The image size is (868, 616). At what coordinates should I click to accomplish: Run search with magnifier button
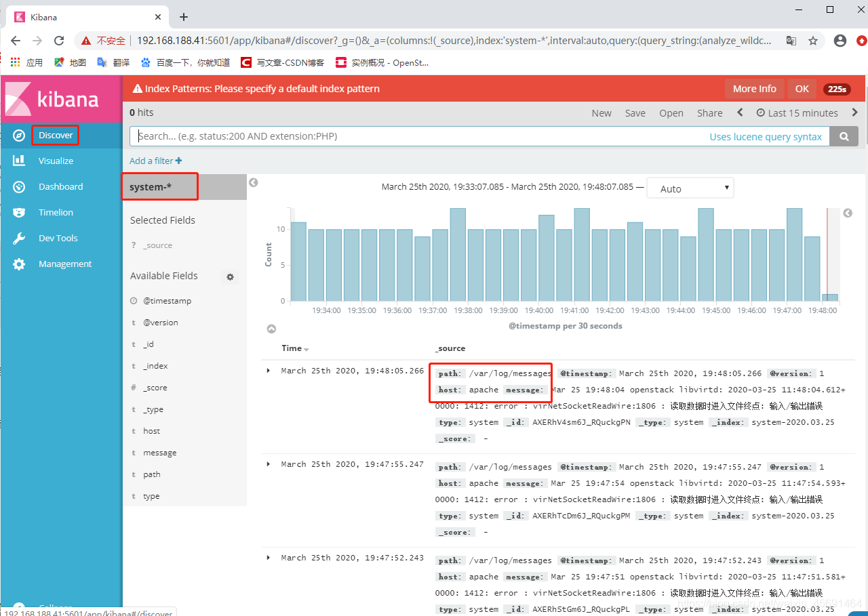point(844,136)
